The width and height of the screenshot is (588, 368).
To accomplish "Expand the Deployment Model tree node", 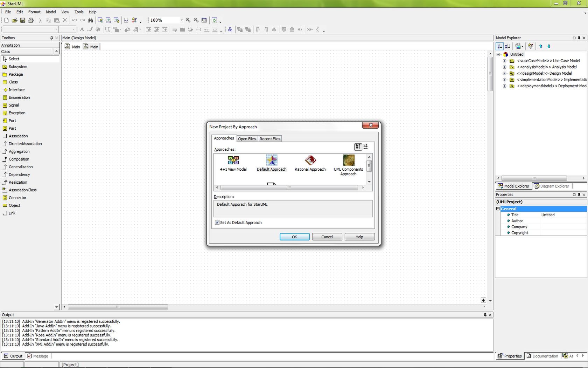I will (x=504, y=86).
